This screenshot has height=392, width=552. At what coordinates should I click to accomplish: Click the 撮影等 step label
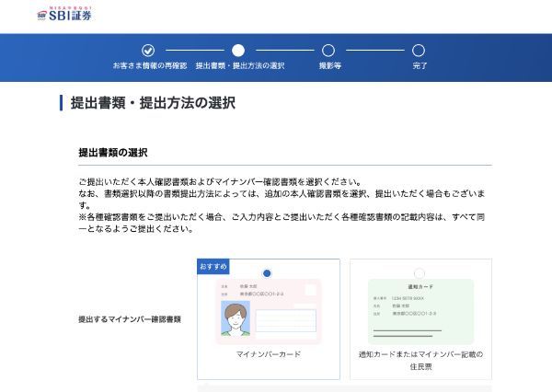coord(329,66)
